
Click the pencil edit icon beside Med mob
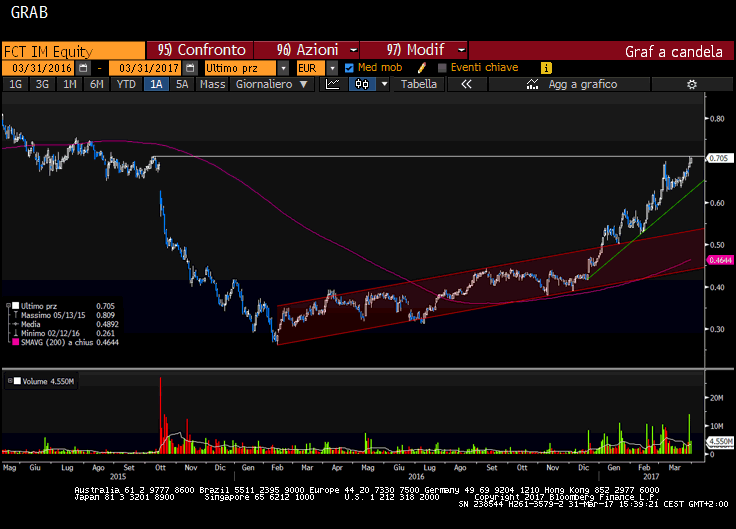point(422,68)
